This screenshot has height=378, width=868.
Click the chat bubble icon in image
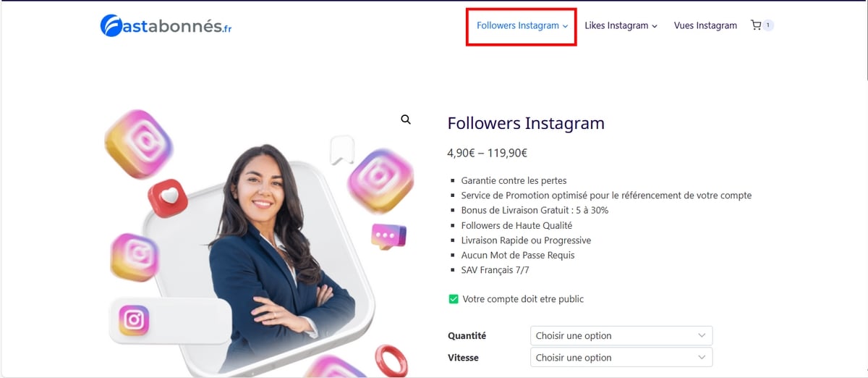pos(388,236)
